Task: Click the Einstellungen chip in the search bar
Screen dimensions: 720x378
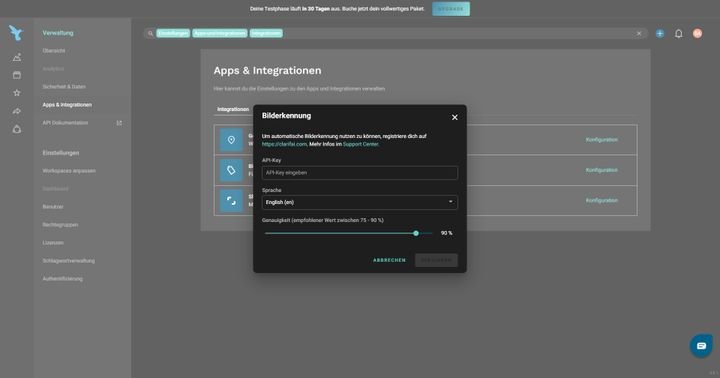Action: (x=173, y=34)
